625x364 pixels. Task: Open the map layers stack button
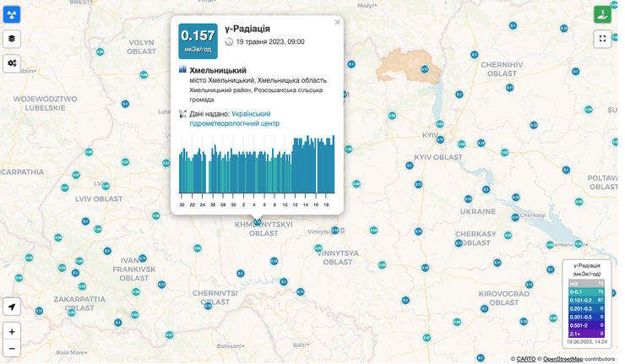(x=12, y=39)
